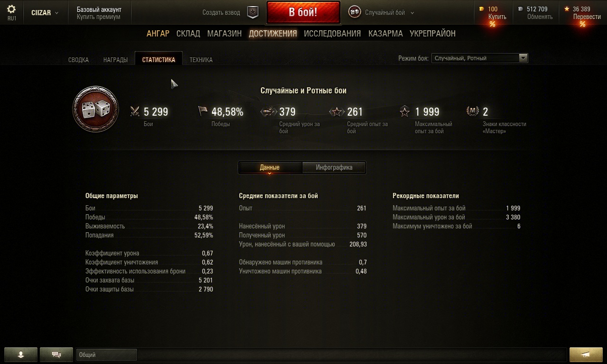Start battle with В бой! button
This screenshot has height=364, width=607.
pos(303,12)
